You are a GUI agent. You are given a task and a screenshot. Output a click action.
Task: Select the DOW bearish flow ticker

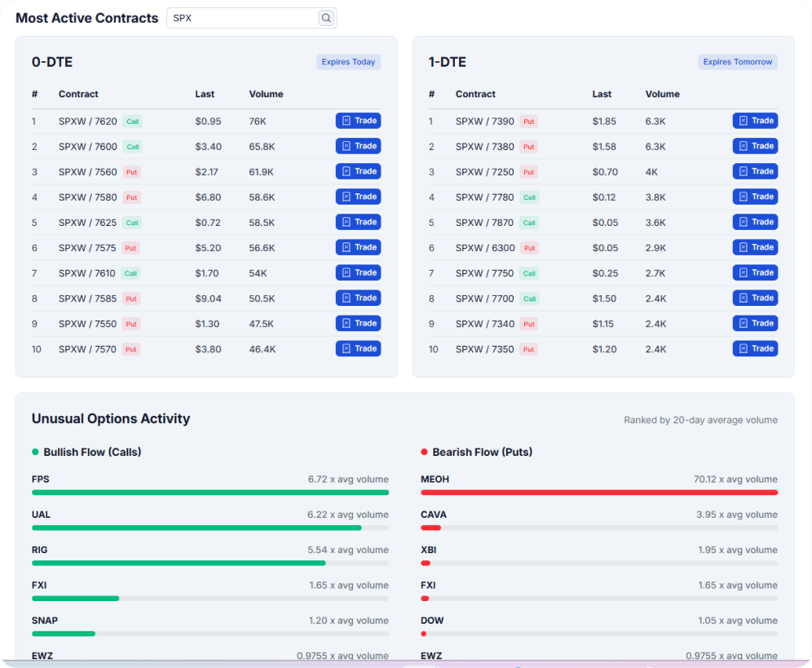[432, 621]
